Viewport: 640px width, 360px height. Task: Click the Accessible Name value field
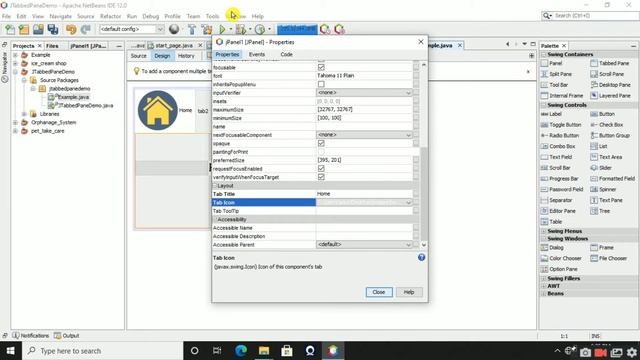pos(364,228)
